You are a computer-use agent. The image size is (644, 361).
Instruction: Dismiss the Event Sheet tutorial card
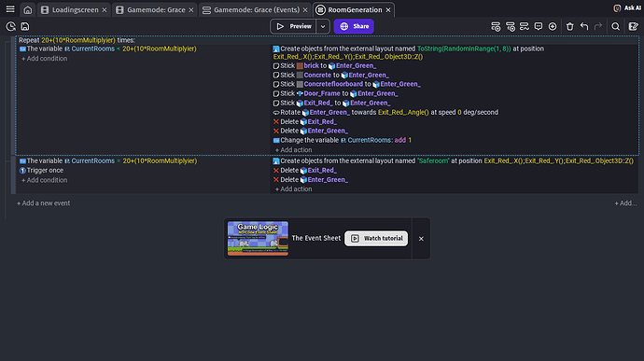[421, 239]
